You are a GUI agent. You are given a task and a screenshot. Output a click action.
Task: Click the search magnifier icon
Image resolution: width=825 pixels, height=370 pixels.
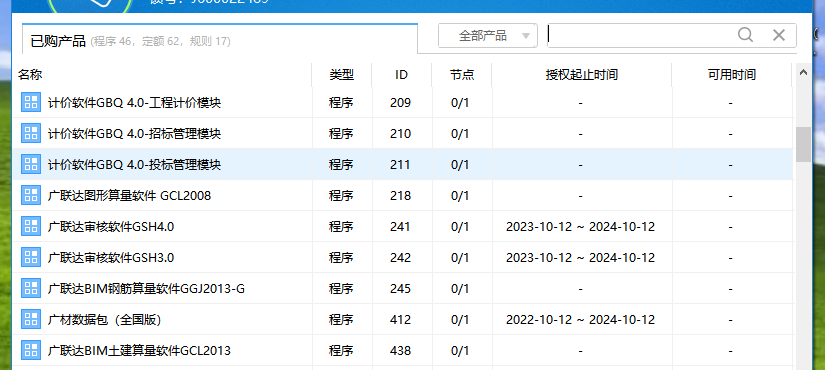(745, 35)
